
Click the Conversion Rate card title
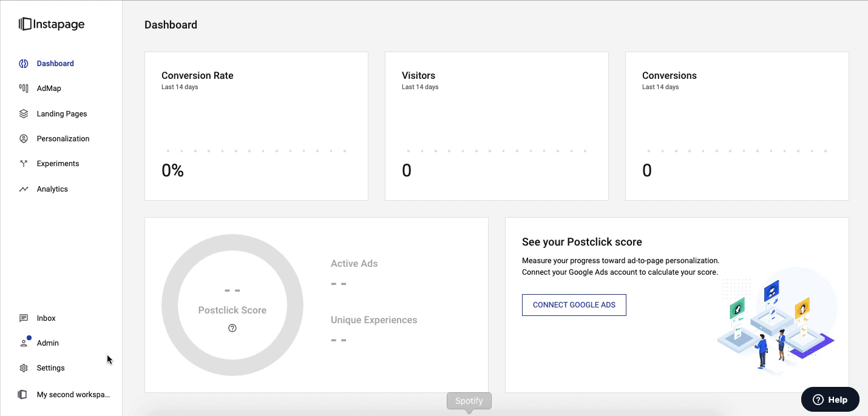pos(197,76)
